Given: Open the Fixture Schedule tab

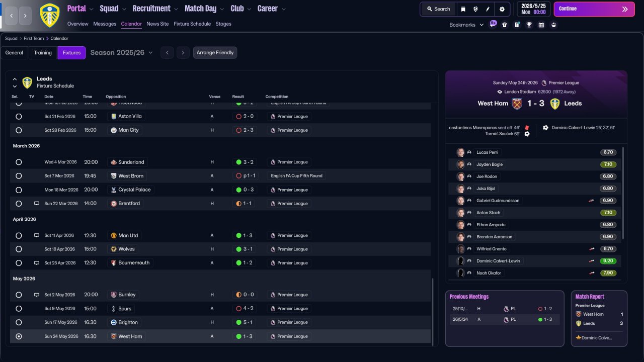Looking at the screenshot, I should [x=192, y=24].
